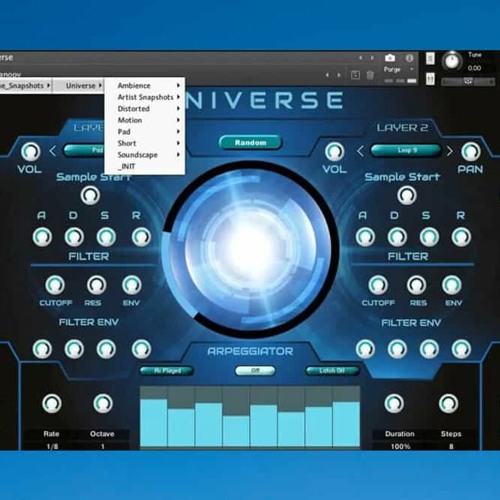Click the Layer 2 decay D knob
Viewport: 500px width, 500px height.
pos(397,237)
